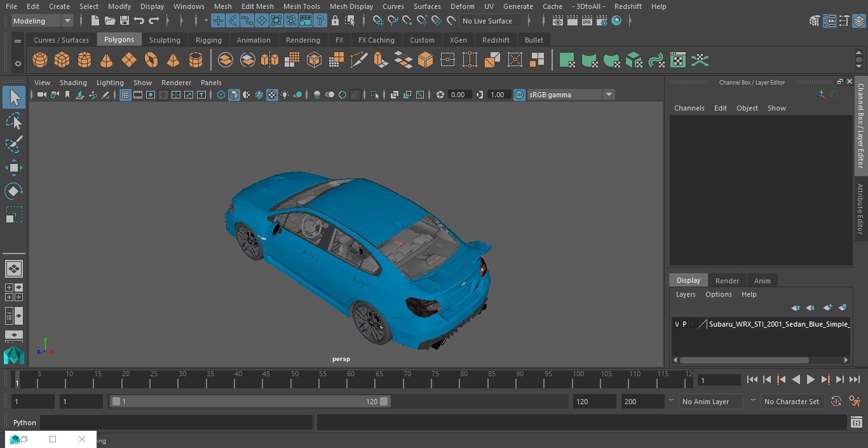The height and width of the screenshot is (448, 868).
Task: Toggle sRGB view transform button
Action: pyautogui.click(x=519, y=95)
